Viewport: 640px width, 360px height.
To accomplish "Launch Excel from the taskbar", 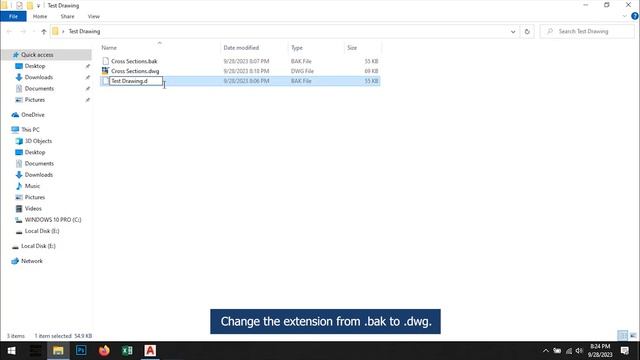I will tap(127, 351).
